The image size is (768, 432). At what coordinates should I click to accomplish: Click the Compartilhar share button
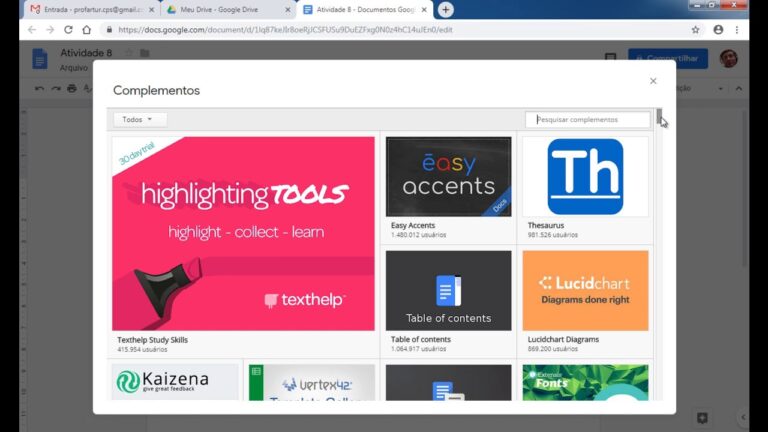[x=668, y=58]
